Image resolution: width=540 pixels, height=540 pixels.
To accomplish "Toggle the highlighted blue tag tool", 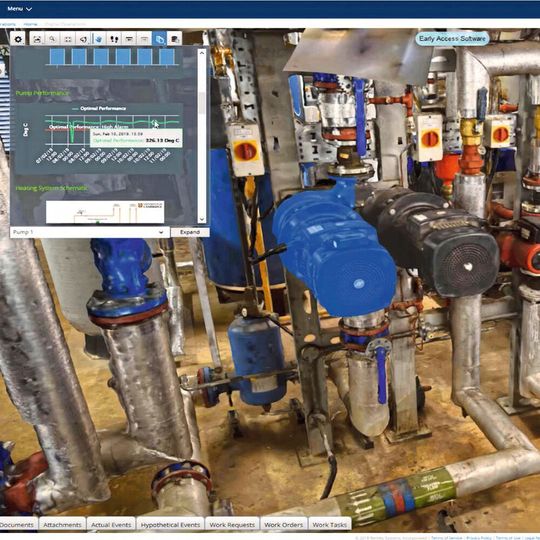I will (159, 39).
